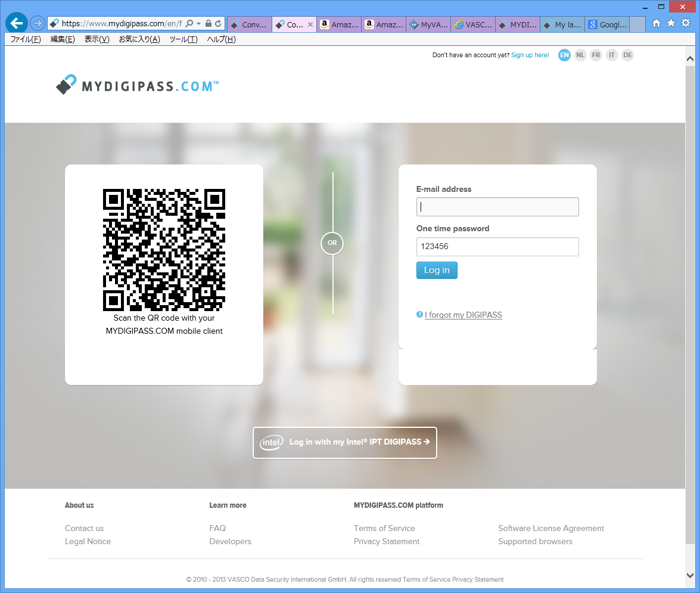
Task: Select EN language button
Action: click(x=564, y=55)
